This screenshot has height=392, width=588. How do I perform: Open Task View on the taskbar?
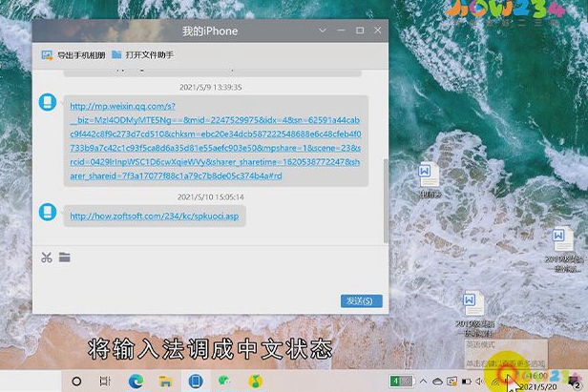point(105,382)
